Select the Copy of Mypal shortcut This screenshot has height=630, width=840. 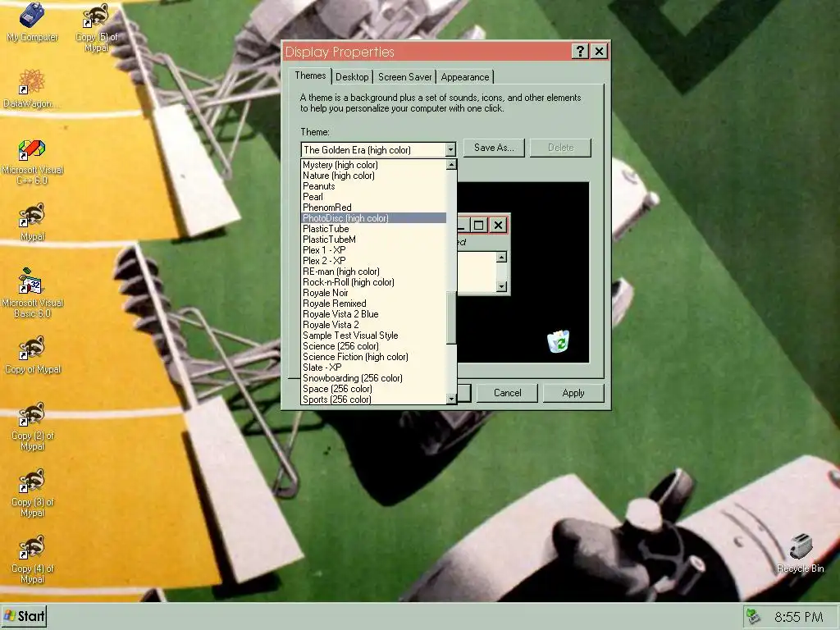[32, 354]
